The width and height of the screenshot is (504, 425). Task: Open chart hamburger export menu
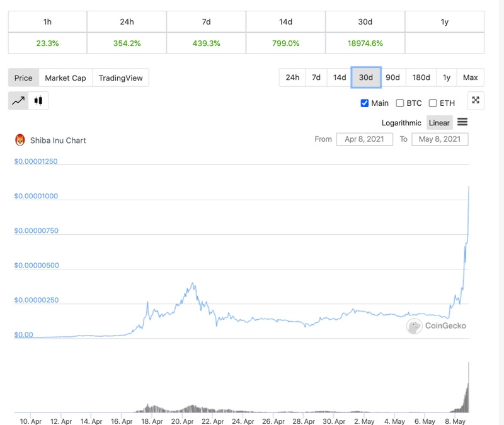(x=462, y=122)
